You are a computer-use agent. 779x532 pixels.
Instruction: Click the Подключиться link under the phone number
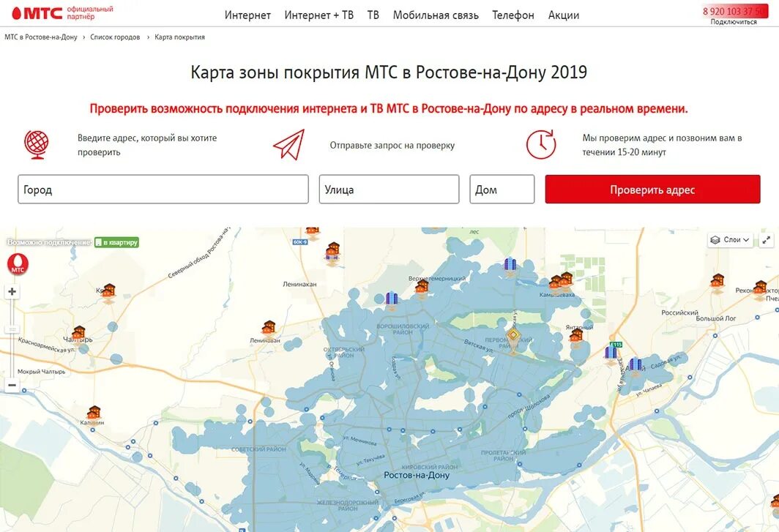(734, 22)
